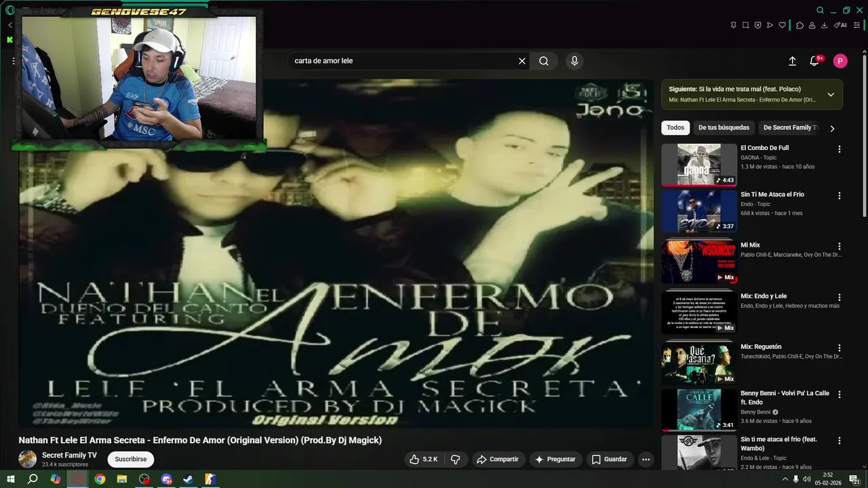Open 'Sin Ti Me Ataca el Frio' title
Screen dimensions: 868x488
[x=772, y=195]
